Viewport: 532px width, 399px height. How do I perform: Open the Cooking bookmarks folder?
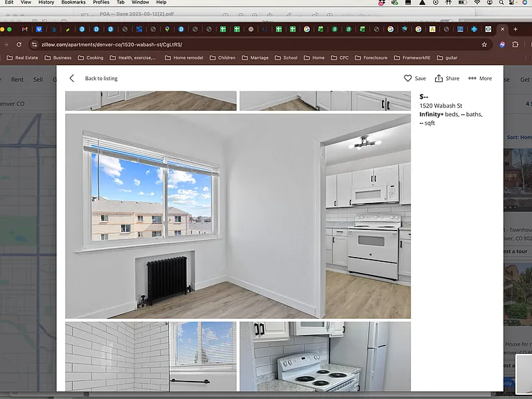[91, 57]
